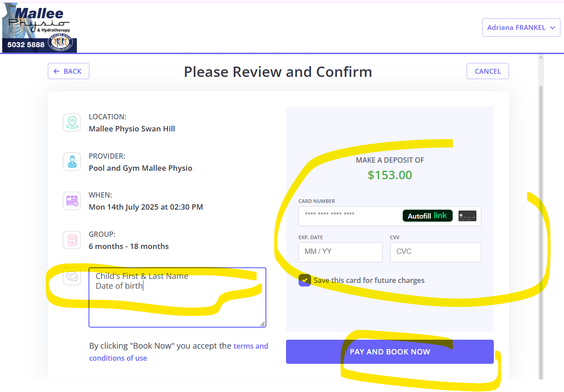The width and height of the screenshot is (564, 392).
Task: Open the Adriana FRANKEL account dropdown
Action: click(521, 28)
